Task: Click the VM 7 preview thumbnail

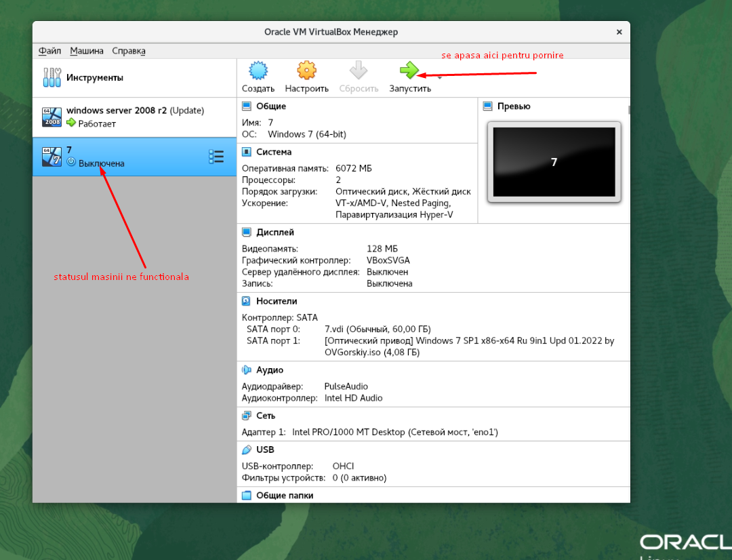Action: coord(554,162)
